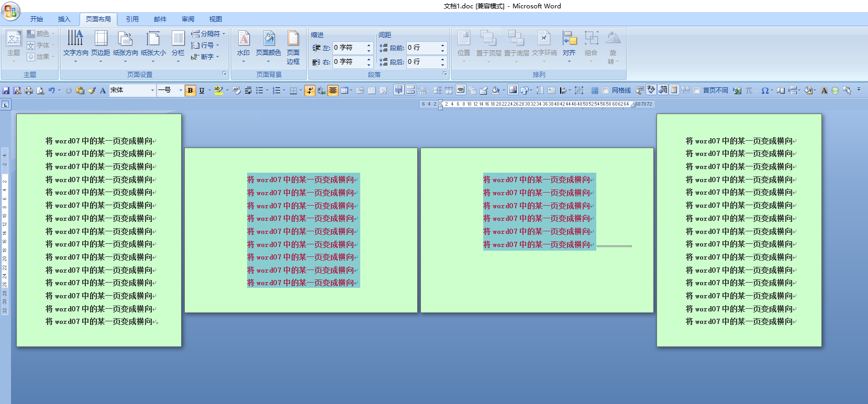This screenshot has width=868, height=404.
Task: Open page color options
Action: click(269, 47)
